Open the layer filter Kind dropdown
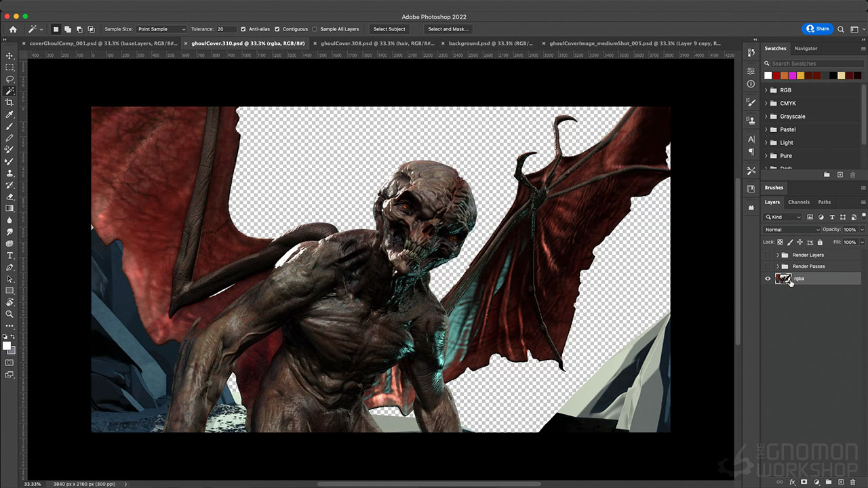Image resolution: width=868 pixels, height=488 pixels. 783,217
